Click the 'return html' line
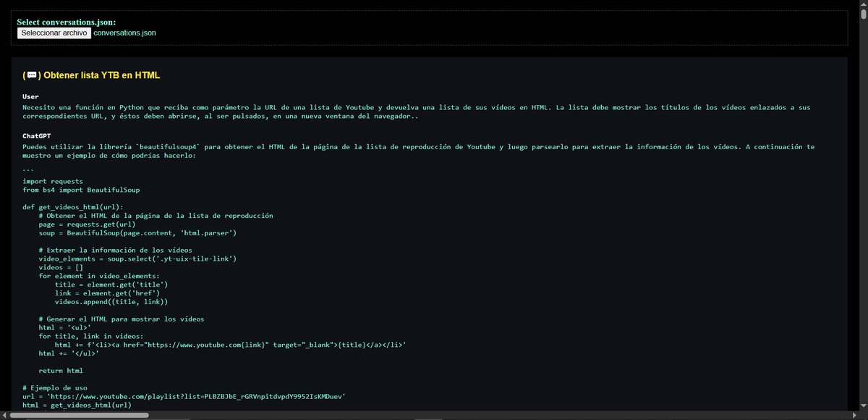The width and height of the screenshot is (868, 420). [x=61, y=371]
